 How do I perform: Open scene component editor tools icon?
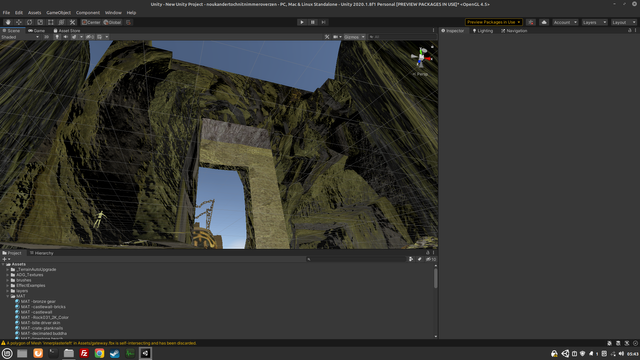[x=327, y=37]
